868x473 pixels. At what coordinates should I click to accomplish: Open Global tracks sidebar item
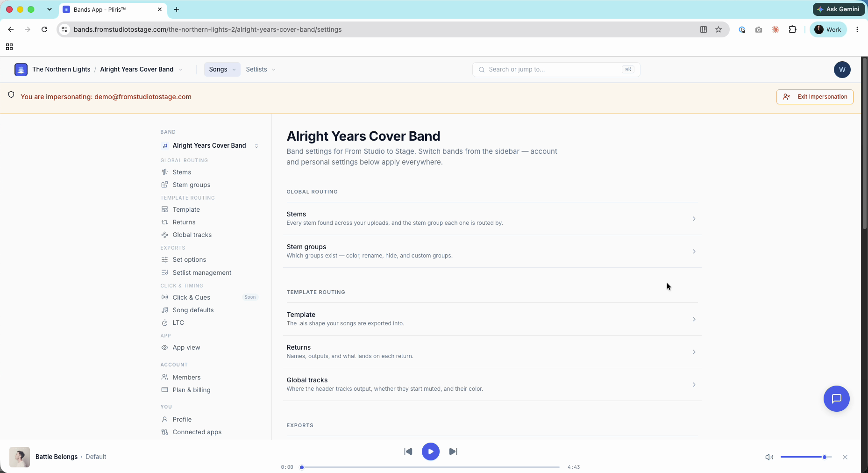[192, 235]
